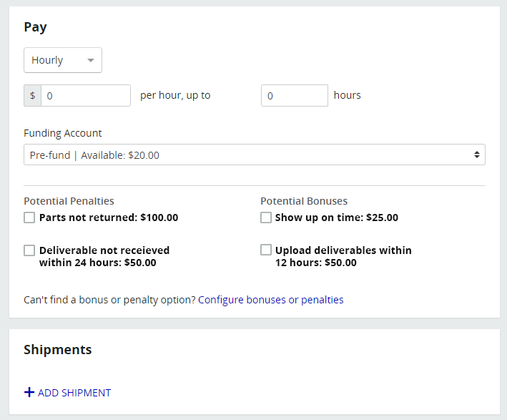Open the Funding Account Pre-fund dropdown
Screen dimensions: 507x420
pyautogui.click(x=255, y=155)
